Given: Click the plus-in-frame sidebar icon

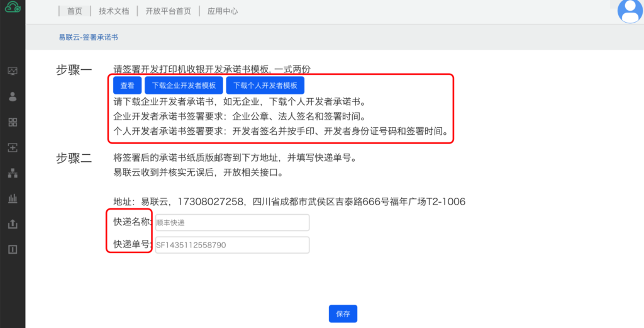Looking at the screenshot, I should coord(13,147).
